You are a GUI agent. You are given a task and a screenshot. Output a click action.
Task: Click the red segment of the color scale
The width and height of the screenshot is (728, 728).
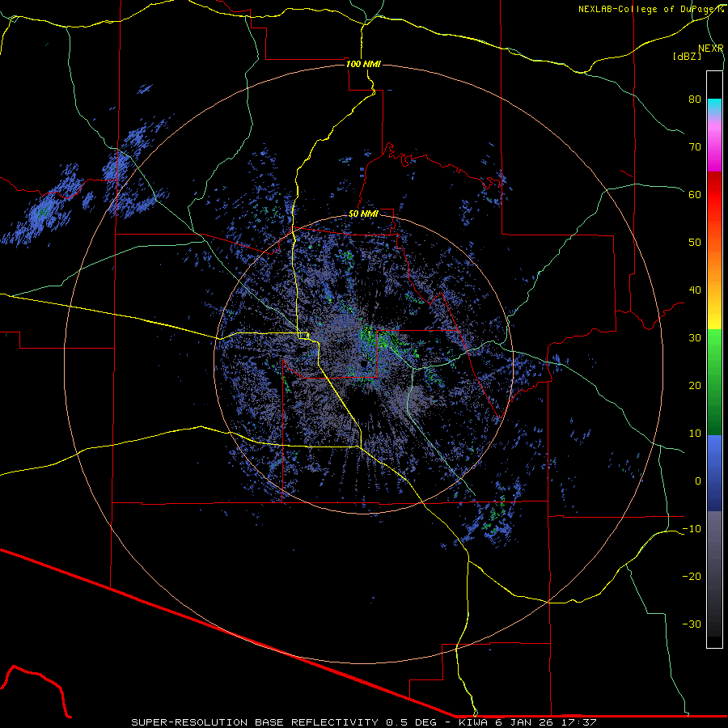click(x=714, y=200)
